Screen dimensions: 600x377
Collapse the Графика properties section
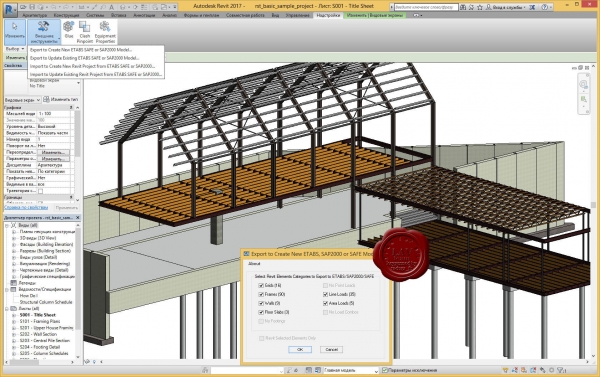tap(71, 108)
